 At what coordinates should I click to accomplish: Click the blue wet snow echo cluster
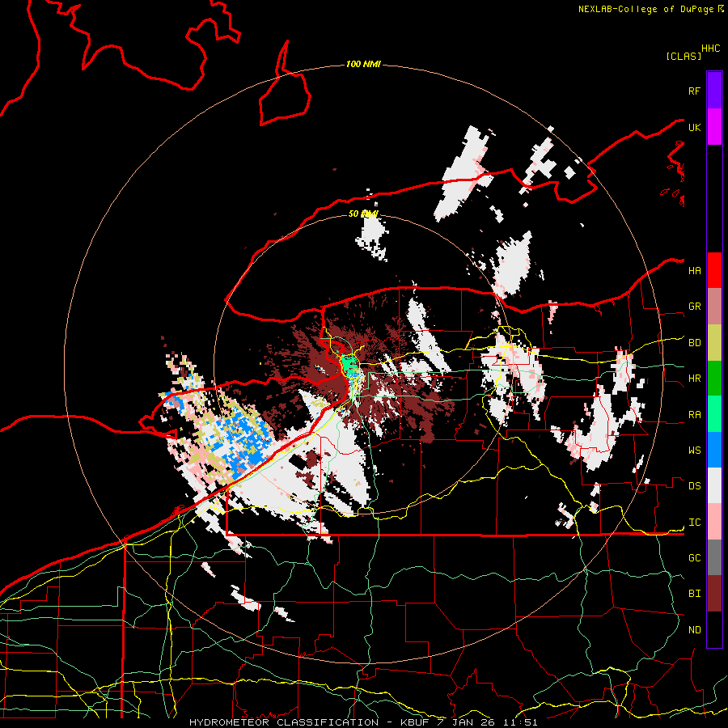point(245,442)
